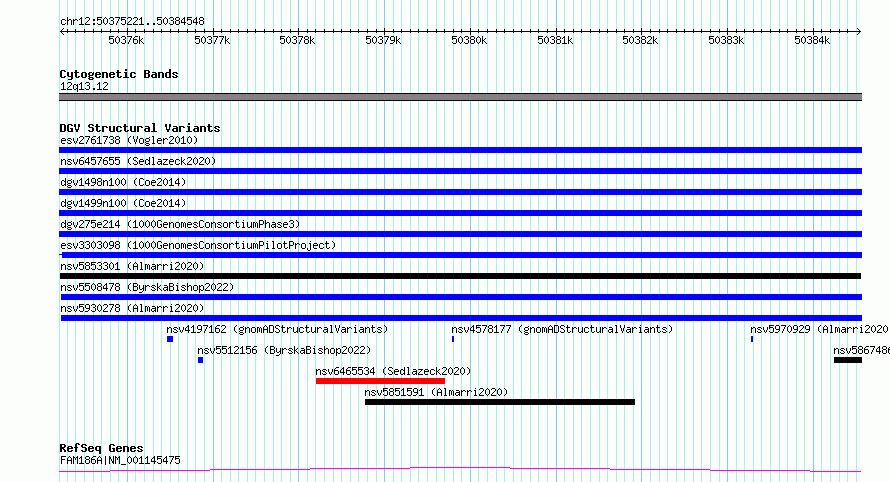
Task: Click the small nsv5512156 blue marker
Action: (x=200, y=360)
